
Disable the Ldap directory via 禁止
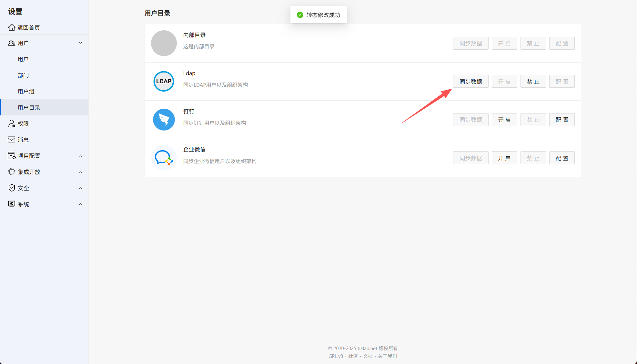tap(533, 81)
